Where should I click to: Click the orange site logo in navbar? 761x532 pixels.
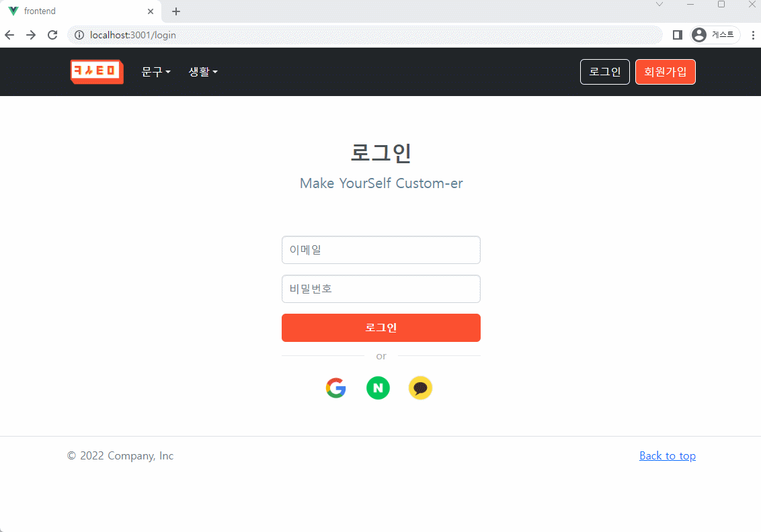click(x=97, y=72)
